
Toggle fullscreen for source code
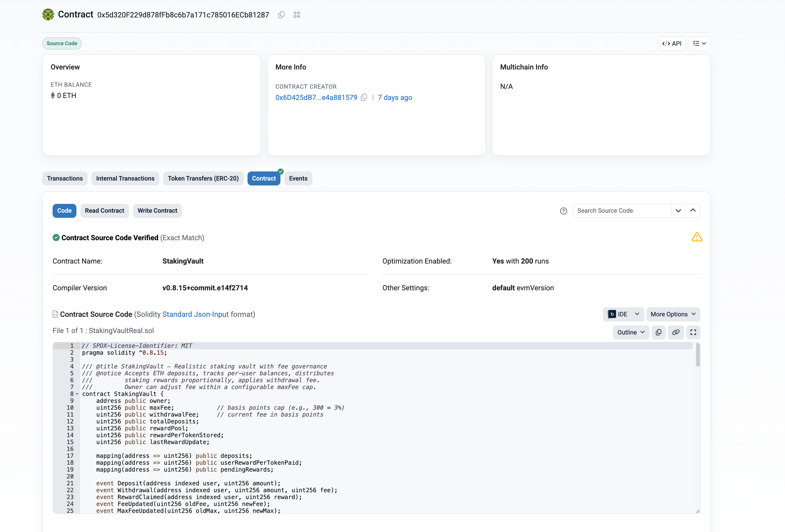point(693,333)
